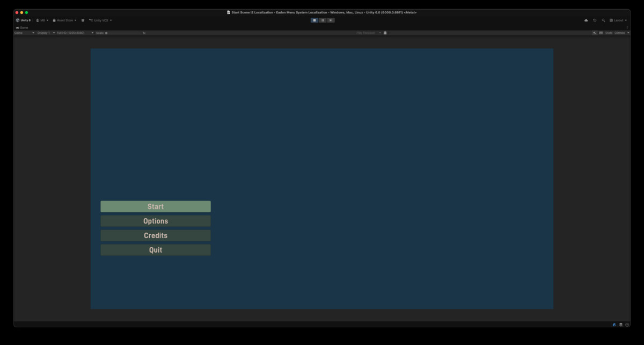
Task: Stop Play mode with the play button
Action: click(314, 20)
